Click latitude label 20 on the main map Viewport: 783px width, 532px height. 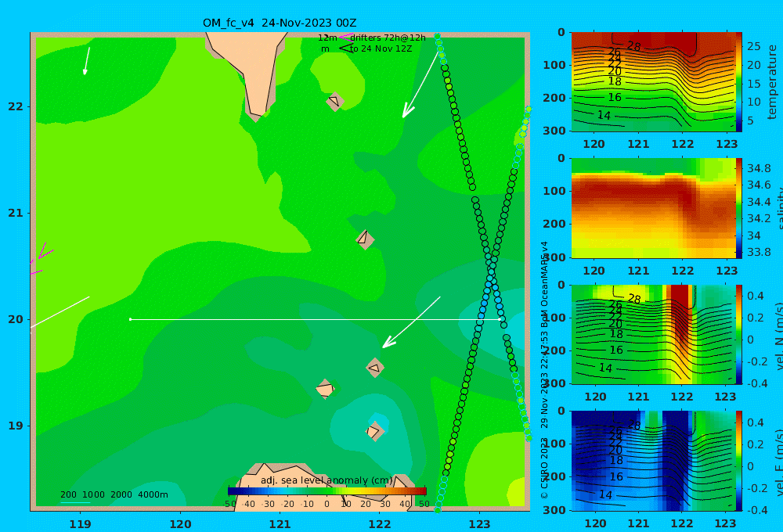(16, 319)
